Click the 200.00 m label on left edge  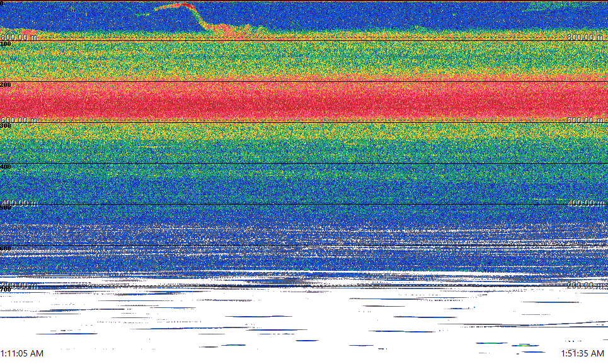(19, 285)
